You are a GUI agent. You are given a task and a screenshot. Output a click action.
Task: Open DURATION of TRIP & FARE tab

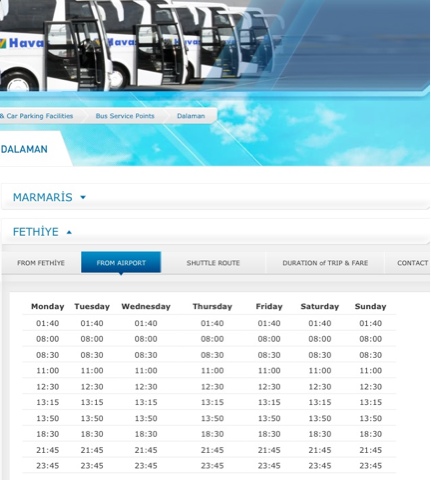click(325, 263)
